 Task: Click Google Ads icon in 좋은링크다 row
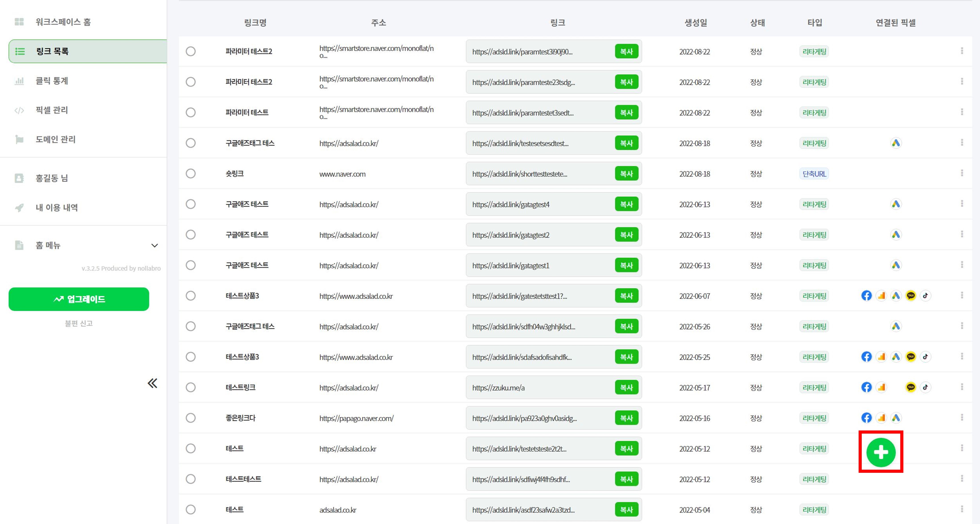(896, 418)
